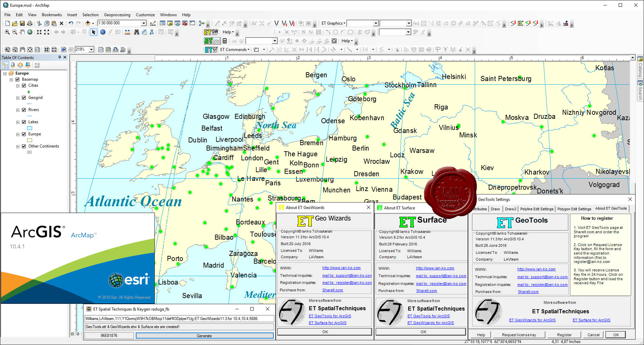
Task: Open the layout zoom percent dropdown 219%
Action: pyautogui.click(x=91, y=50)
